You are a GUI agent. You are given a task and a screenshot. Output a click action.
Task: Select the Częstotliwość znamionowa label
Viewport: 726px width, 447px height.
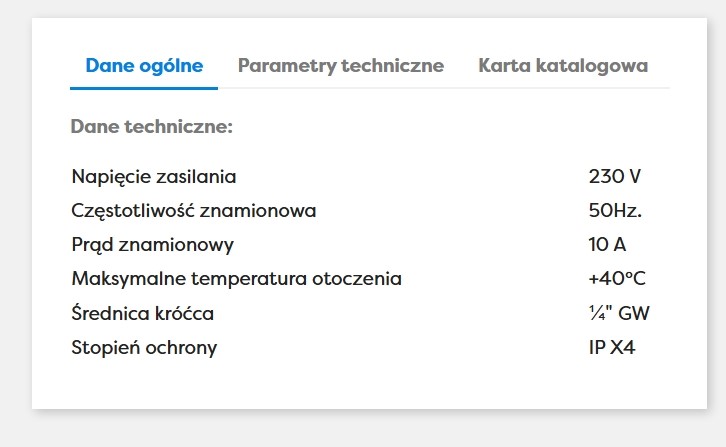pos(194,211)
